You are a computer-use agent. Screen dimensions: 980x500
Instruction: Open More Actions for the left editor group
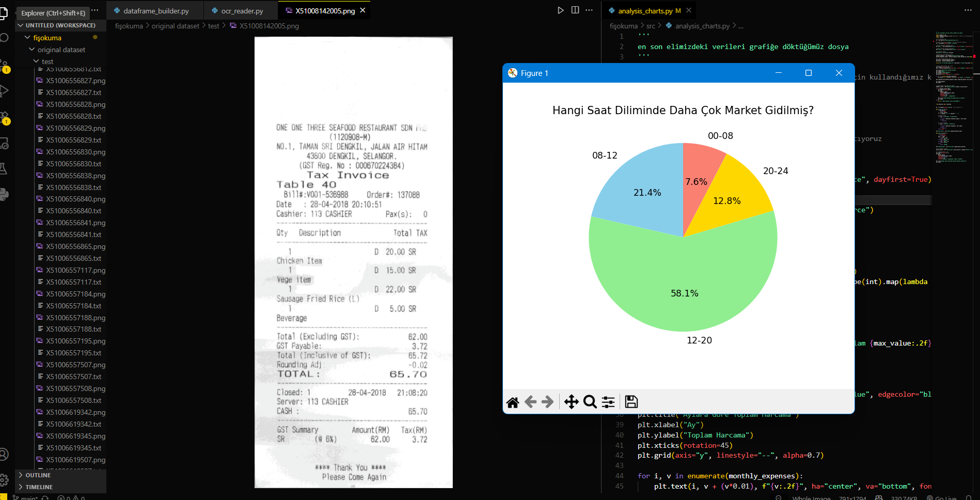589,10
